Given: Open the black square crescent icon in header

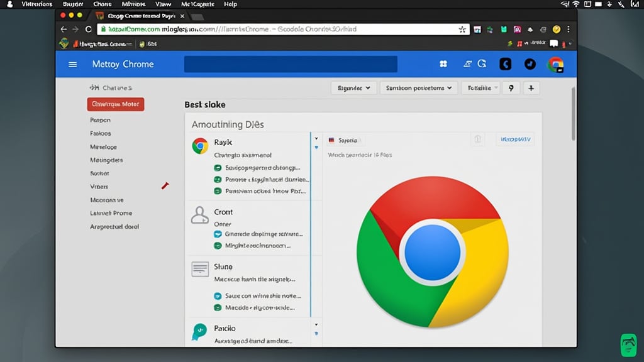Looking at the screenshot, I should tap(506, 64).
